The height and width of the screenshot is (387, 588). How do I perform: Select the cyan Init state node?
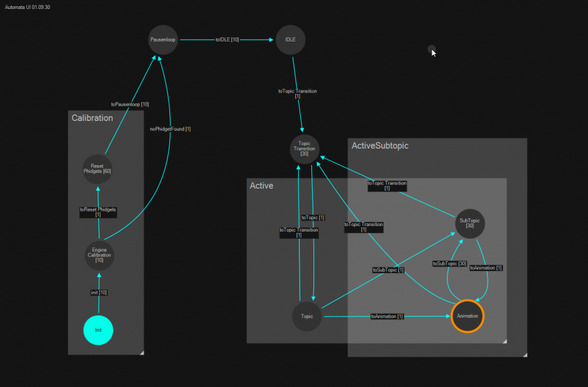click(98, 330)
